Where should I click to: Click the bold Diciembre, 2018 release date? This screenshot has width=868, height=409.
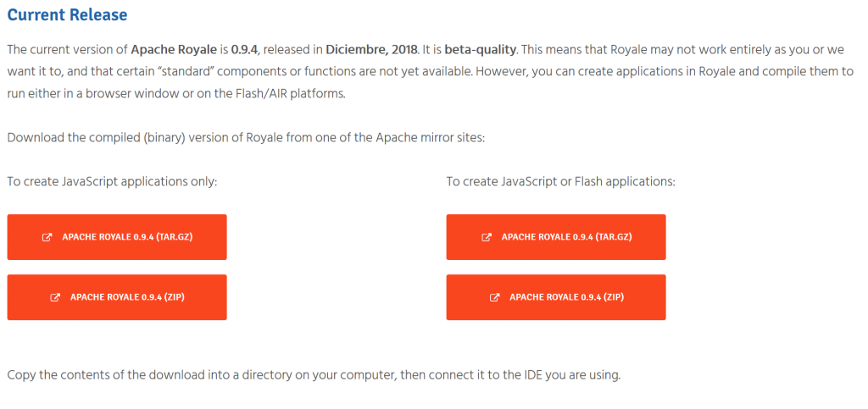371,48
